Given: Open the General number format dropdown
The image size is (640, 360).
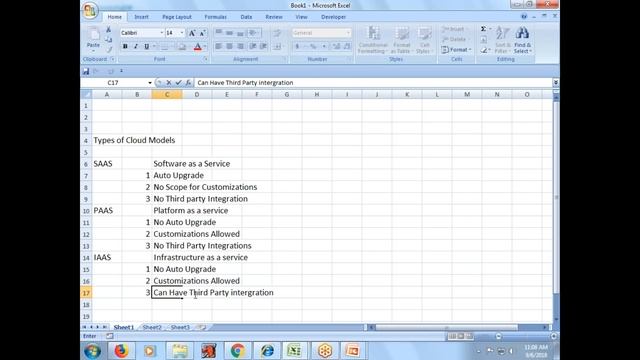Looking at the screenshot, I should pos(348,33).
